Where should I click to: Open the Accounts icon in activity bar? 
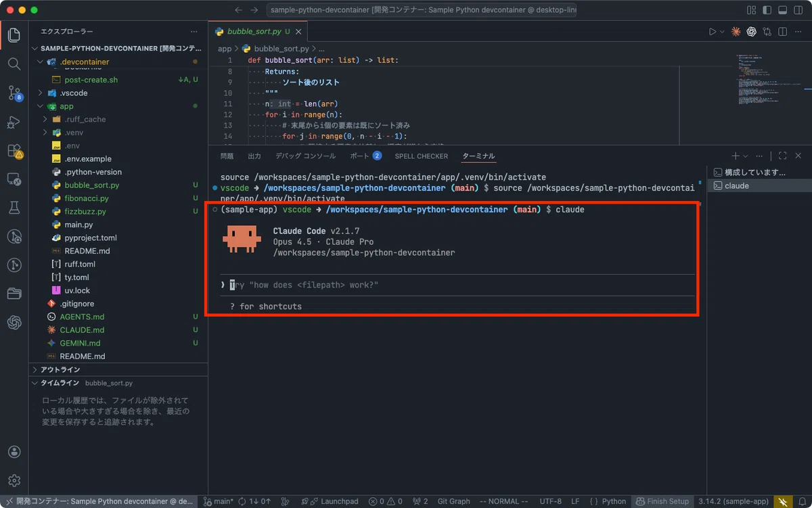[x=14, y=452]
